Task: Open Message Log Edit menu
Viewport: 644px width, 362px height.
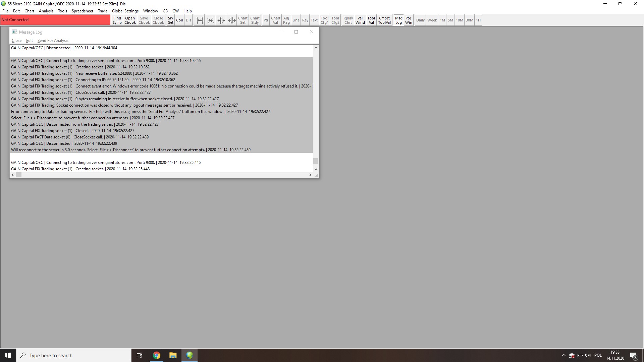Action: point(30,41)
